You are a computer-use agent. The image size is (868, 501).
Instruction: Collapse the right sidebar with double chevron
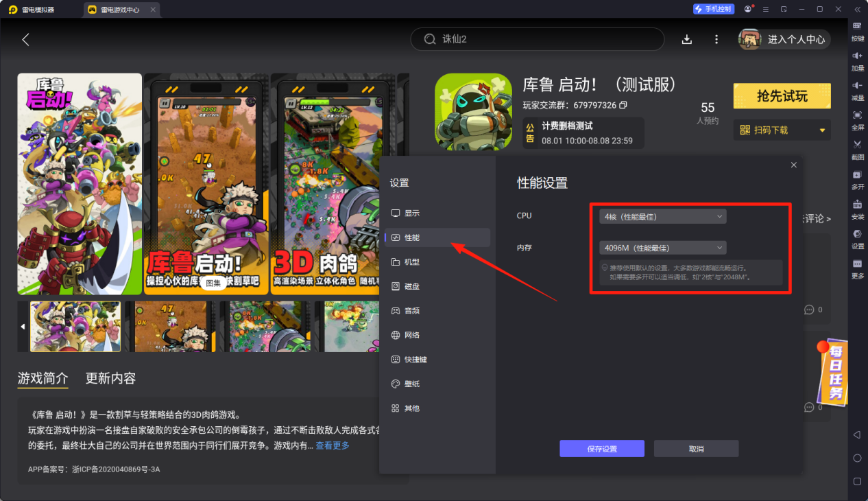point(857,9)
